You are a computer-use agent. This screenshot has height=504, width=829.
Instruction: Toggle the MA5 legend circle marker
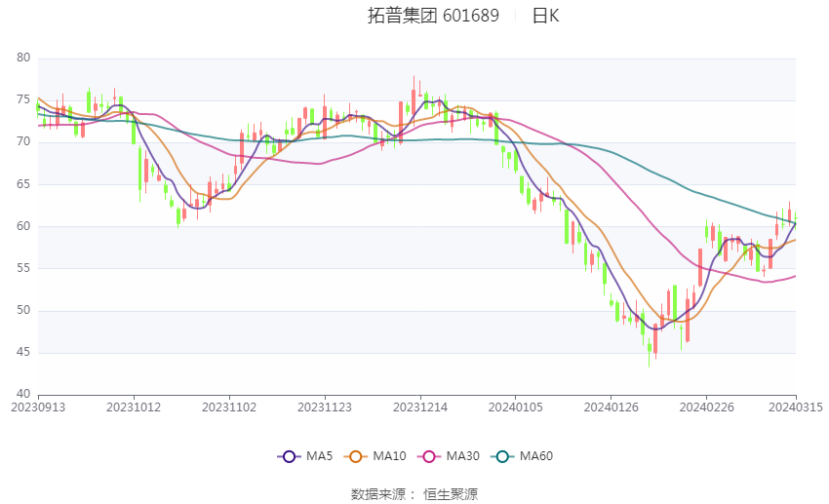click(x=288, y=455)
